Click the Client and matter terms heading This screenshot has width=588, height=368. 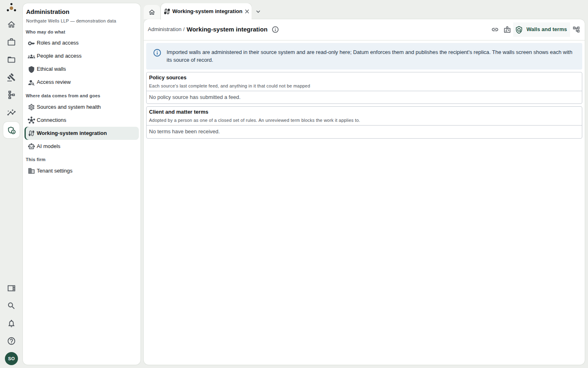point(178,112)
